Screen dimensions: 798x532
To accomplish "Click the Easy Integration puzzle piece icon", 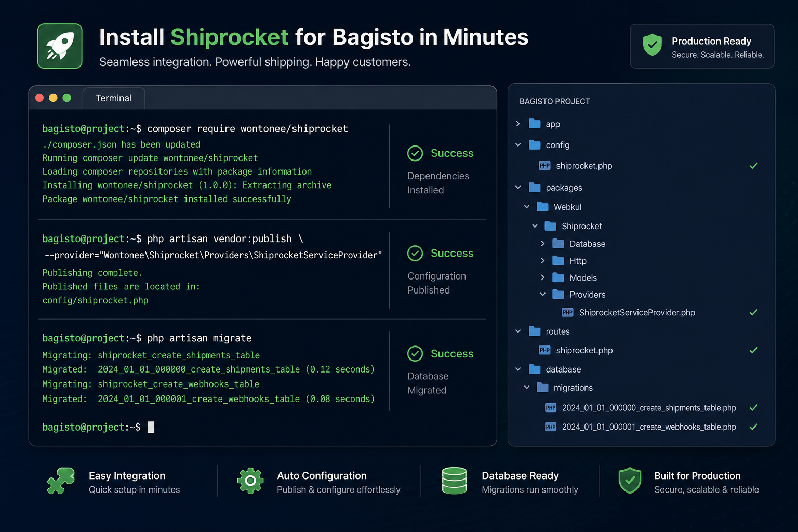I will pyautogui.click(x=61, y=481).
